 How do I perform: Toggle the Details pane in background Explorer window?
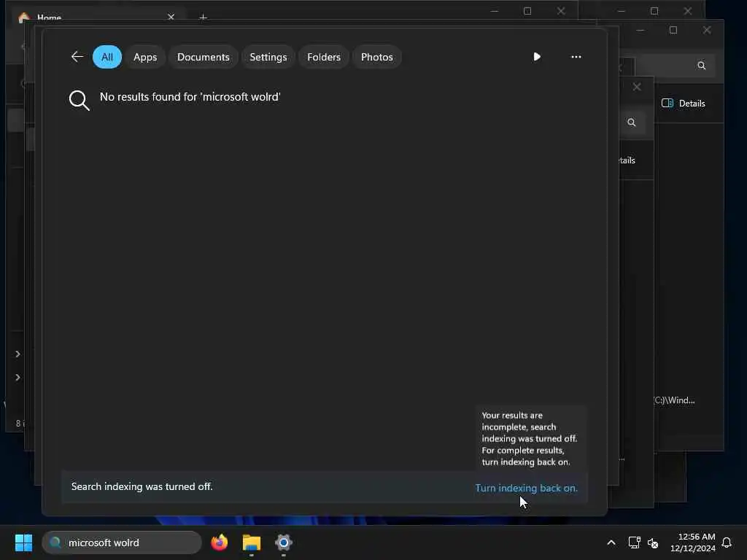(x=684, y=104)
